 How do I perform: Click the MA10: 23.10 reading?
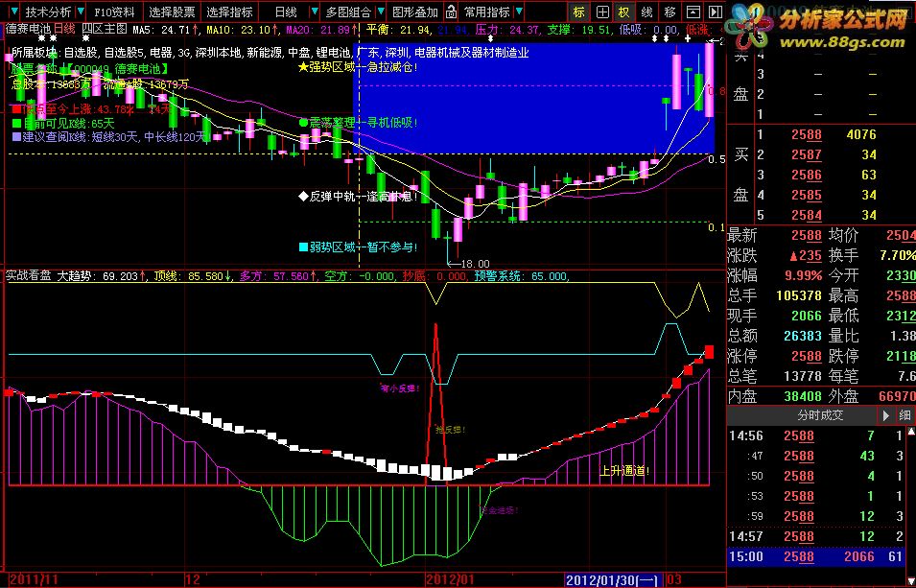[x=244, y=29]
